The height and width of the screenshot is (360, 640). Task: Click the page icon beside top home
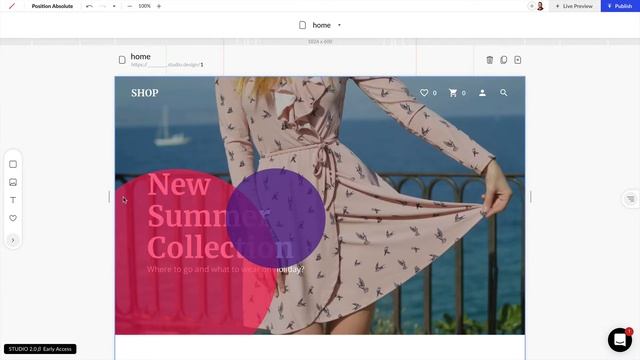302,25
